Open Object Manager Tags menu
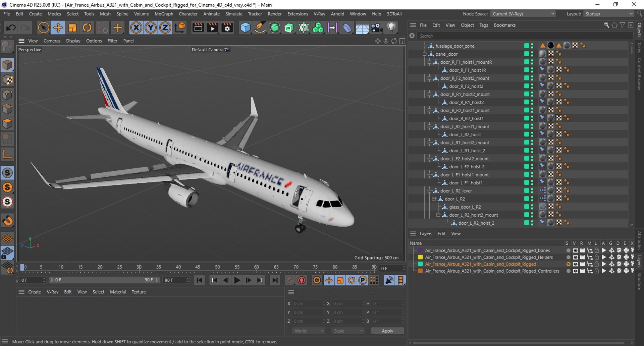This screenshot has height=346, width=644. [484, 25]
